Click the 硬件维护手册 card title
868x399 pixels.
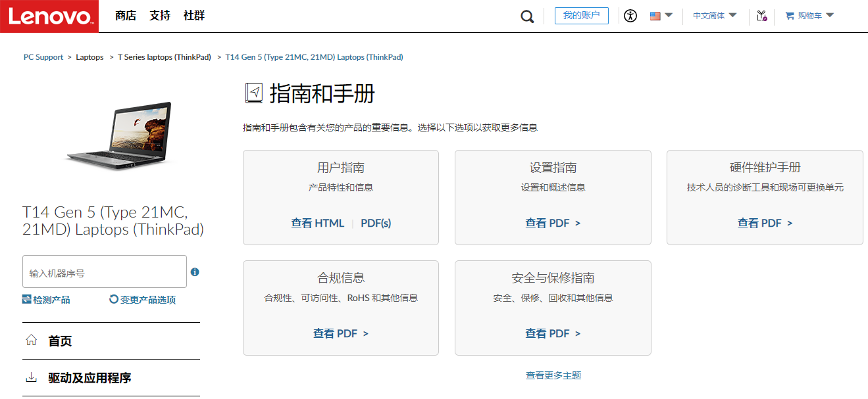tap(765, 168)
